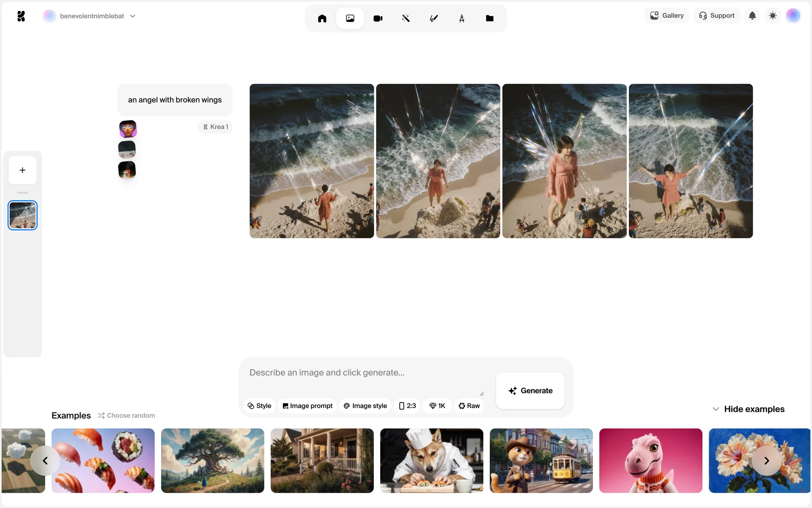Select the Video generation tool icon

pos(378,18)
